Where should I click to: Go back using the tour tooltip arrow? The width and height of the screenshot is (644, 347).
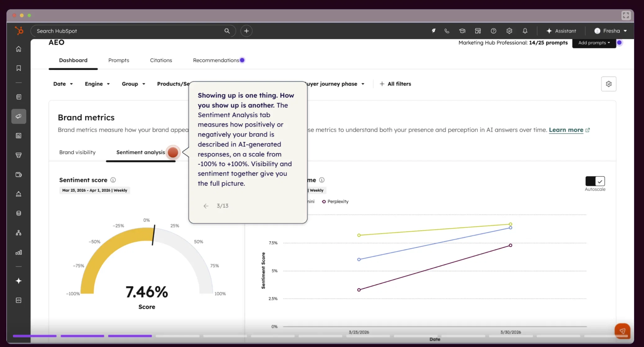coord(206,206)
